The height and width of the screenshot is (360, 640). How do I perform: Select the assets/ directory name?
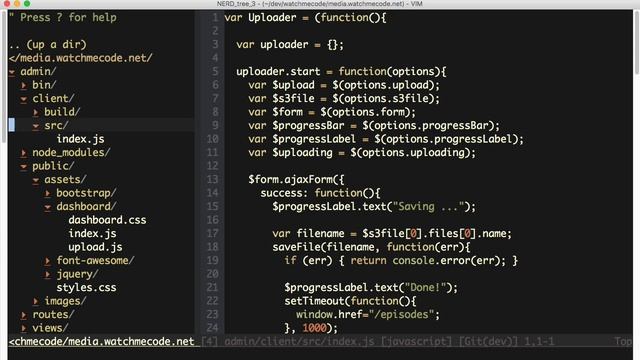[65, 179]
